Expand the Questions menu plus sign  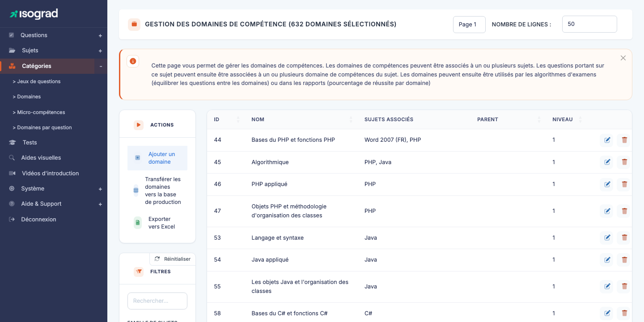pyautogui.click(x=100, y=36)
